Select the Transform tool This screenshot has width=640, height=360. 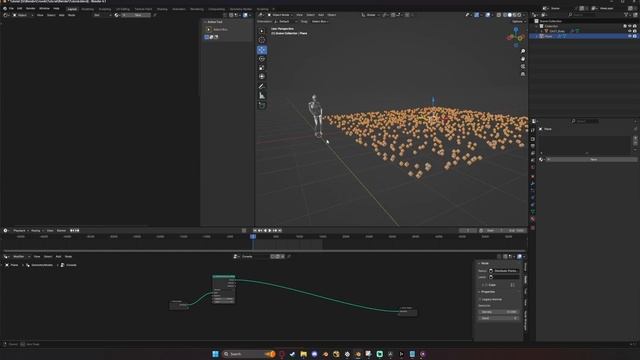pyautogui.click(x=262, y=77)
